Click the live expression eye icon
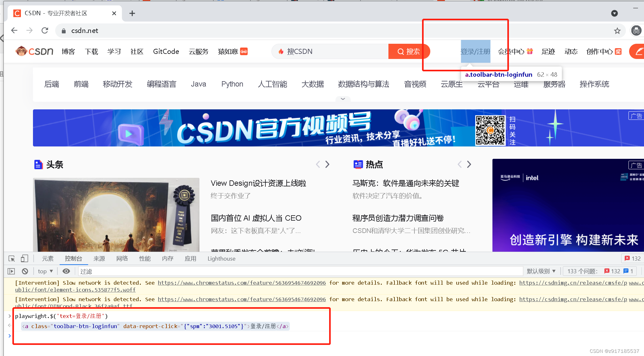Viewport: 644px width, 356px height. click(66, 271)
